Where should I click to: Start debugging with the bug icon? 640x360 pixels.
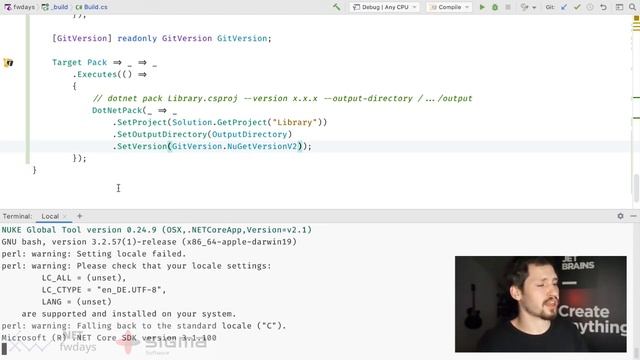tap(495, 7)
